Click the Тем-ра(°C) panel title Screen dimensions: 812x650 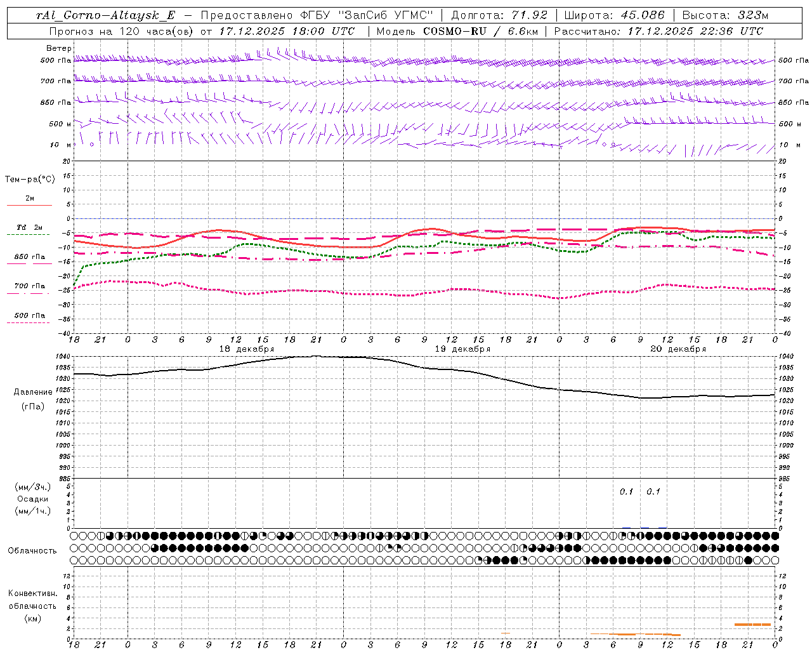tap(30, 180)
